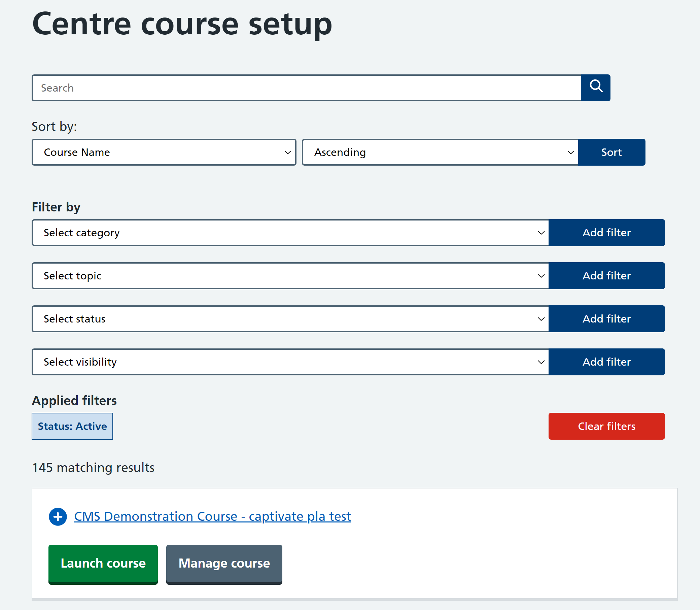700x610 pixels.
Task: Open CMS Demonstration Course captivate pla test link
Action: (212, 516)
